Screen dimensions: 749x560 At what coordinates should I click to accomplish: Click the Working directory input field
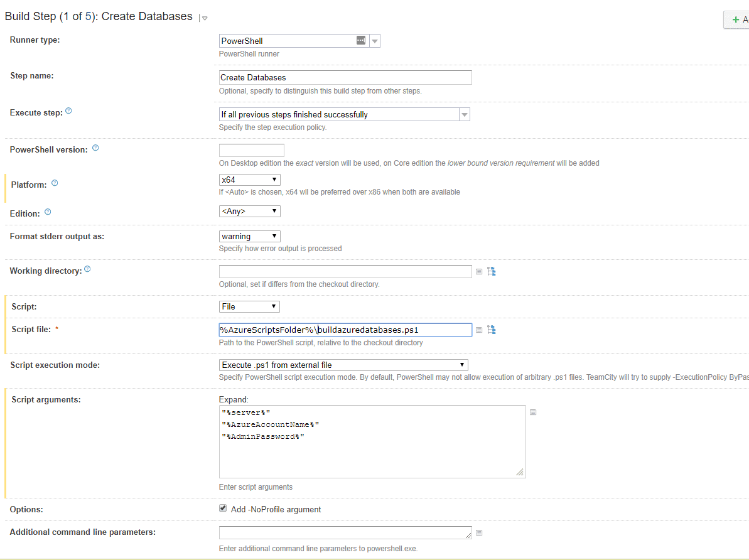click(345, 271)
